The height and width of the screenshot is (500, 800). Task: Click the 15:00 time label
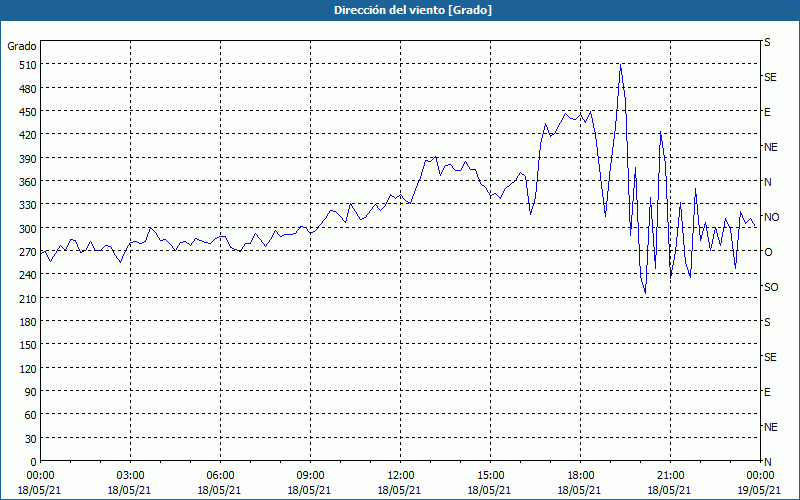coord(490,476)
